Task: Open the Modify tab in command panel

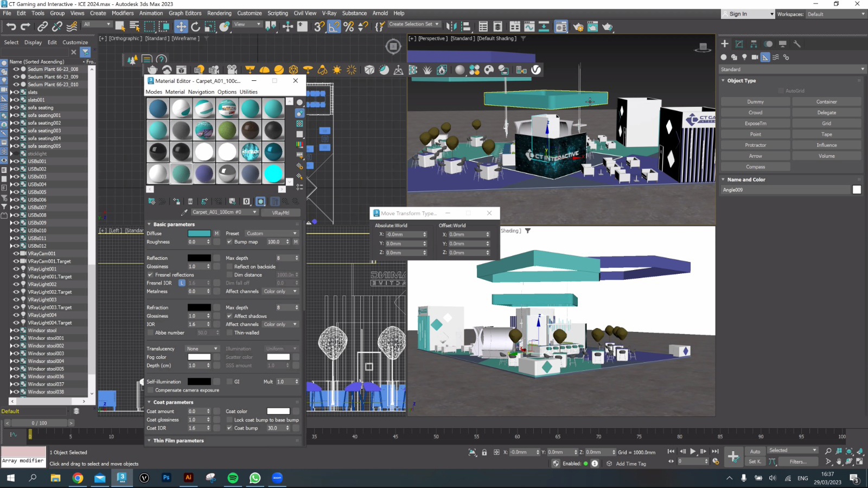Action: 739,44
